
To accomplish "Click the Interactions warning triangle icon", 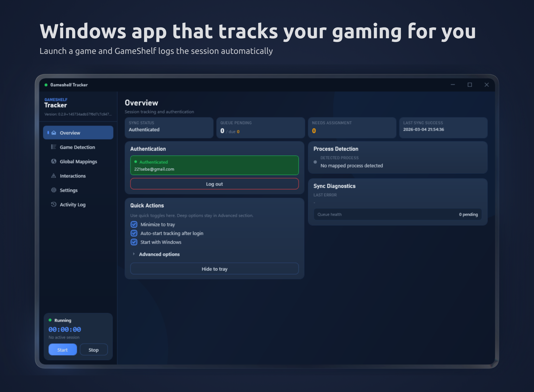I will point(54,176).
